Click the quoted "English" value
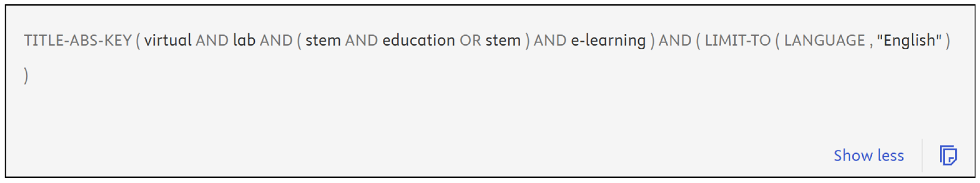The height and width of the screenshot is (183, 980). pyautogui.click(x=909, y=40)
